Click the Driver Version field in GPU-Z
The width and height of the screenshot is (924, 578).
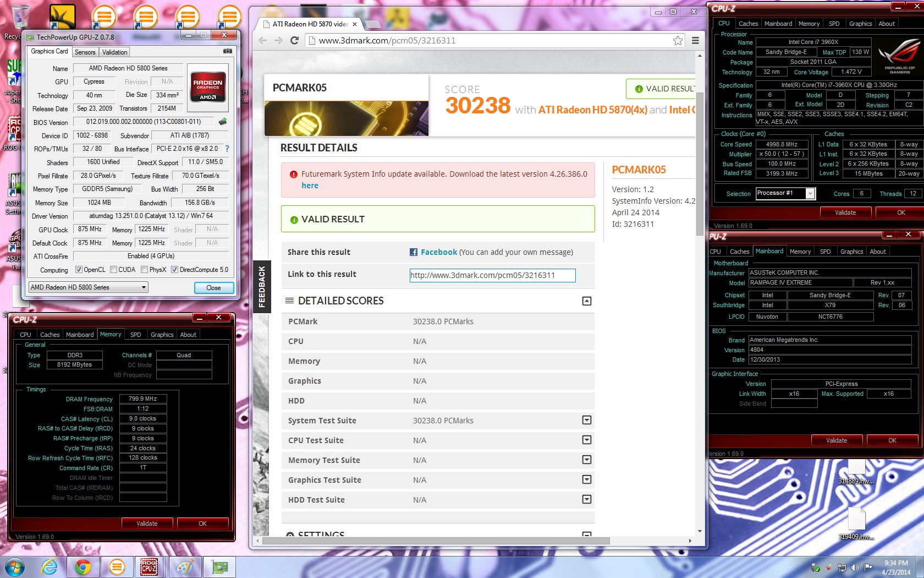pos(151,216)
